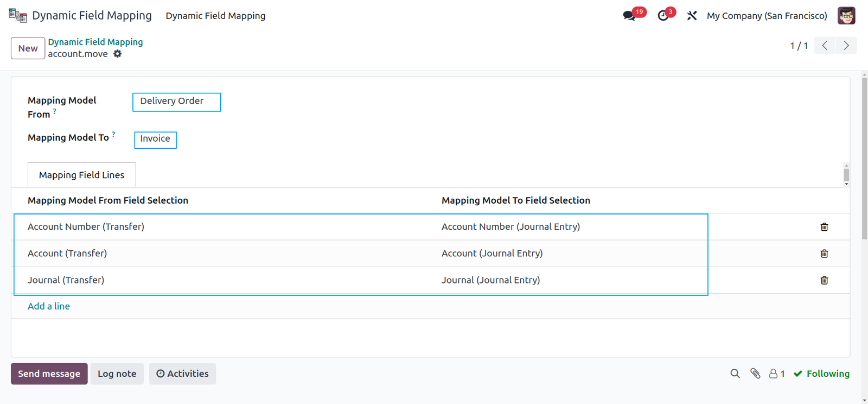This screenshot has width=868, height=404.
Task: Open the Dynamic Field Mapping top menu item
Action: [x=215, y=16]
